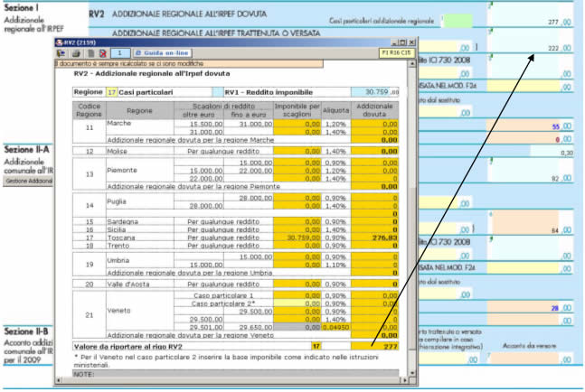Click the red X delete icon
This screenshot has height=392, width=585.
[102, 53]
